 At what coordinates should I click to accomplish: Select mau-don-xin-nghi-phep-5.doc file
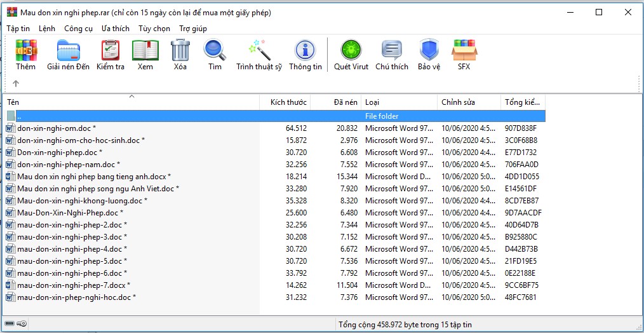[x=276, y=261]
